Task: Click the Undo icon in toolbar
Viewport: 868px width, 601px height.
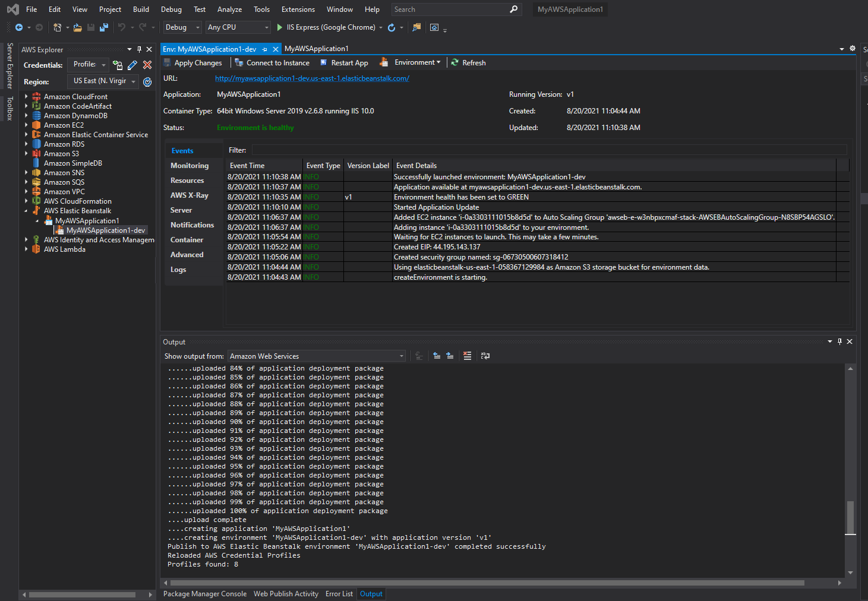Action: [x=121, y=27]
